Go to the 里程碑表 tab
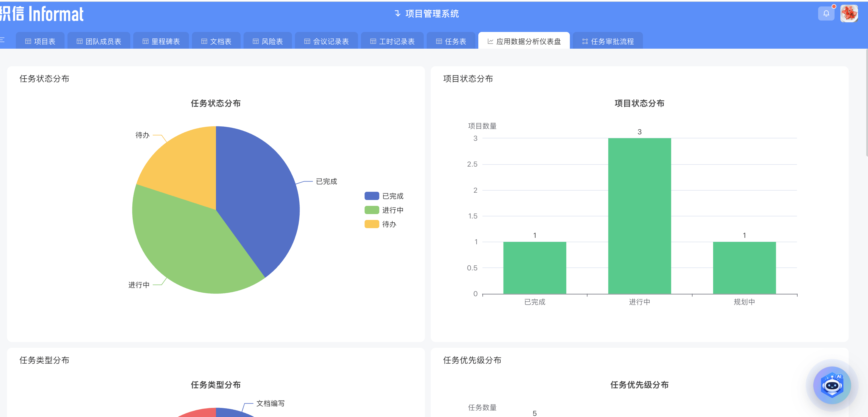Image resolution: width=868 pixels, height=417 pixels. coord(161,41)
